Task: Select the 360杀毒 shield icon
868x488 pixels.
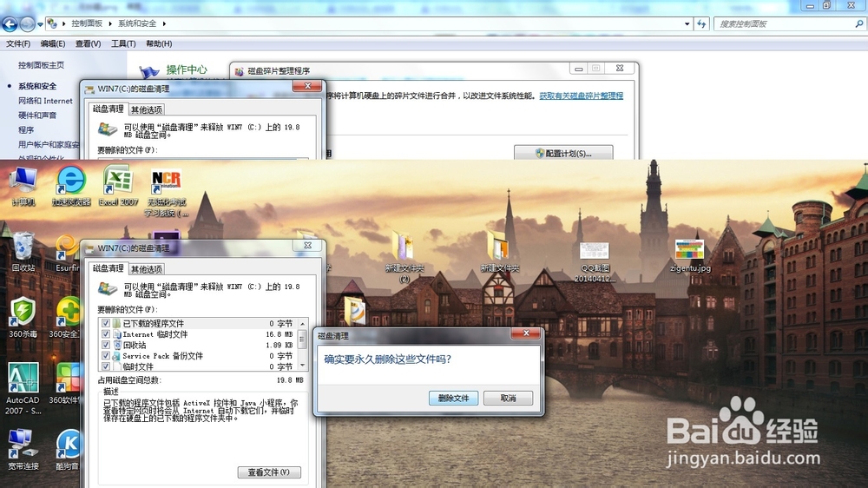Action: pyautogui.click(x=23, y=318)
